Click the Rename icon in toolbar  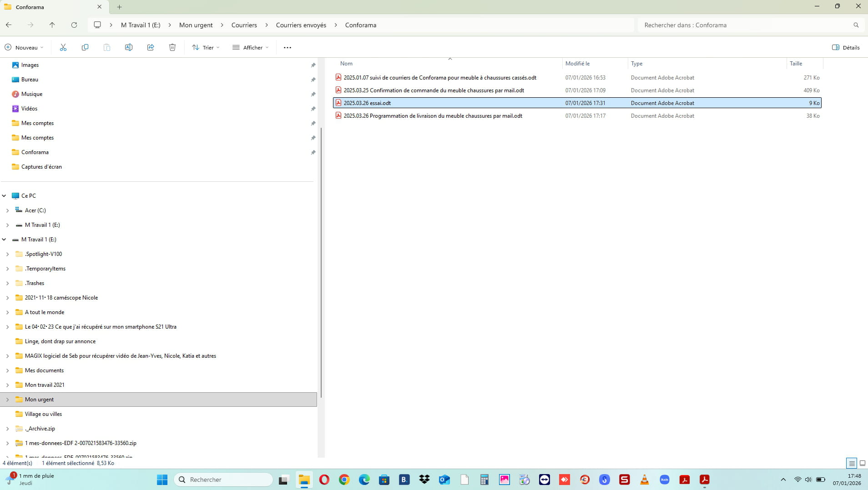[x=129, y=47]
